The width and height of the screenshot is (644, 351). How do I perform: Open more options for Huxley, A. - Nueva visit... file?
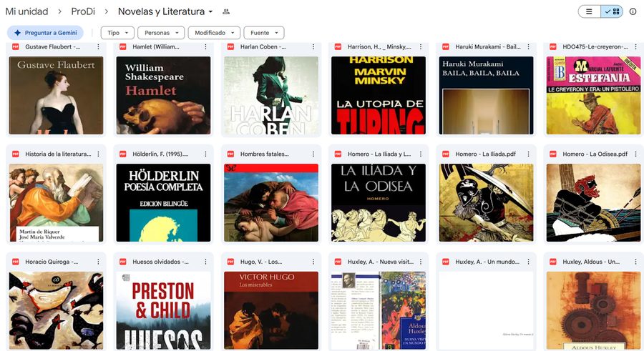(x=421, y=262)
